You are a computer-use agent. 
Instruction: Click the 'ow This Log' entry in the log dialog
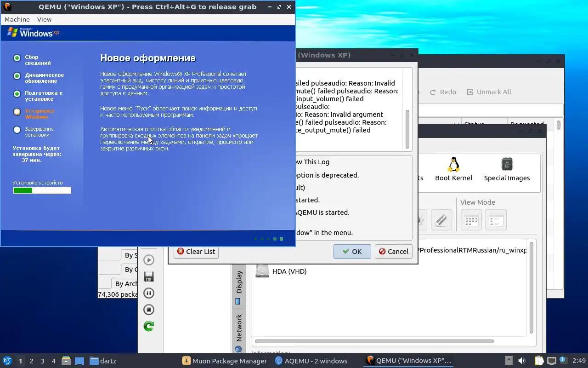pyautogui.click(x=312, y=161)
